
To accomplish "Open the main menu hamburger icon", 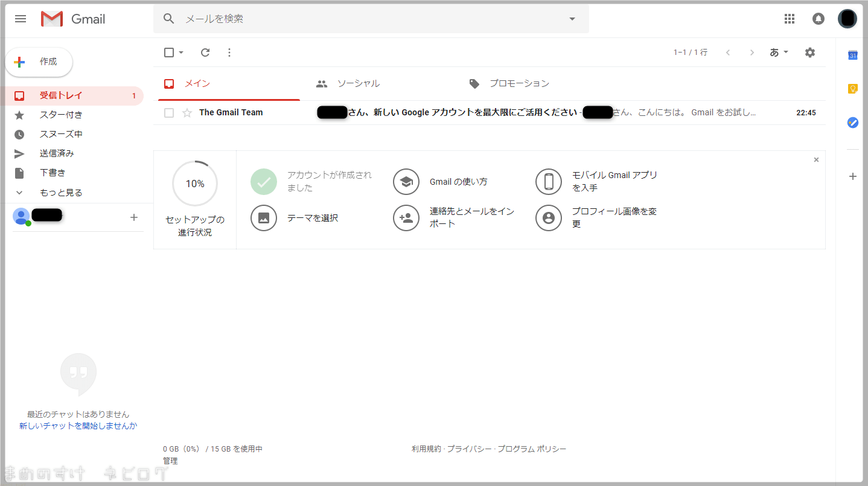I will tap(21, 19).
